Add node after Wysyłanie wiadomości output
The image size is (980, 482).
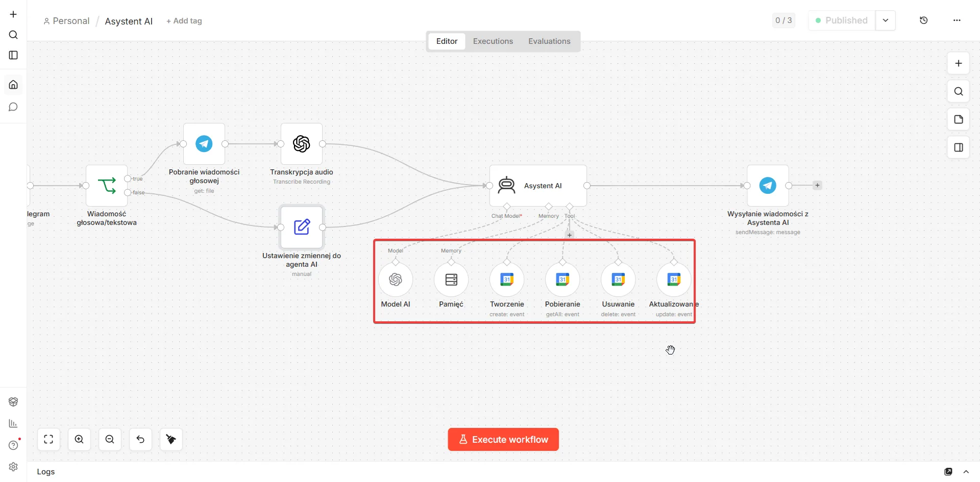[817, 186]
